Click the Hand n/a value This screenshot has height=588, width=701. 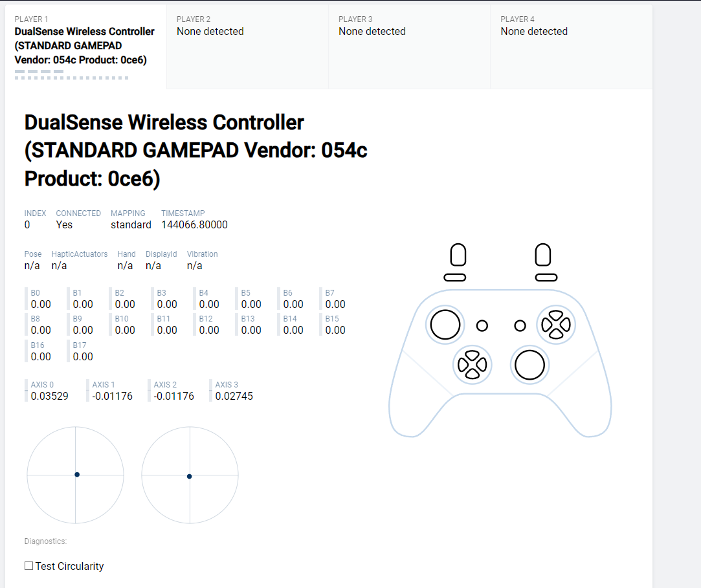tap(125, 266)
